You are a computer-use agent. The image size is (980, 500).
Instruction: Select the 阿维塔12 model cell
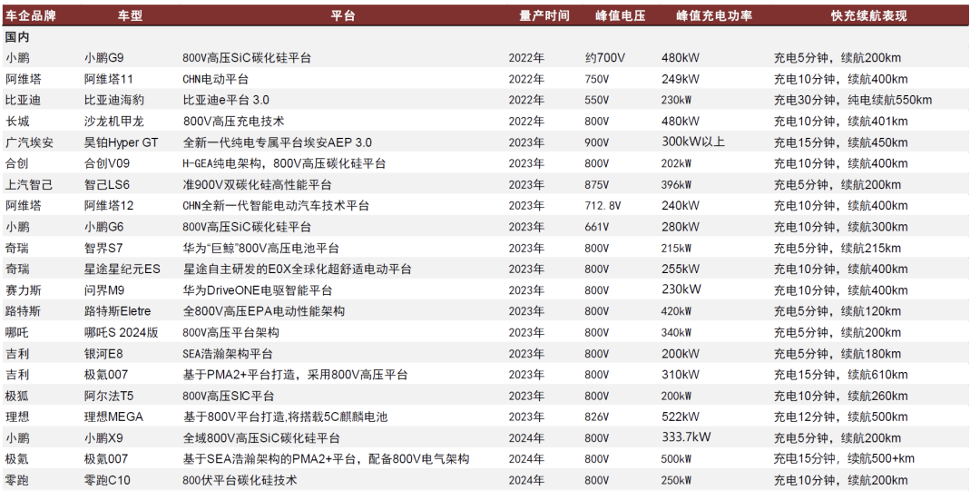click(x=109, y=206)
